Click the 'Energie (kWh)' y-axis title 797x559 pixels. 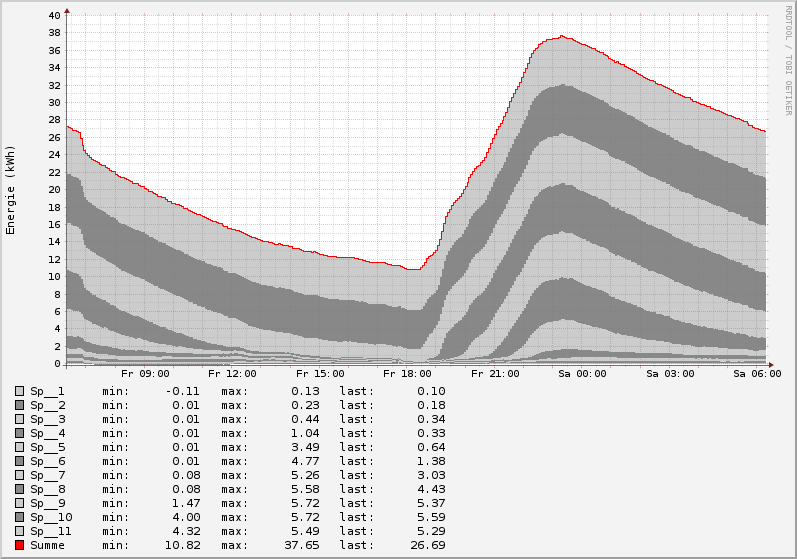(x=11, y=190)
